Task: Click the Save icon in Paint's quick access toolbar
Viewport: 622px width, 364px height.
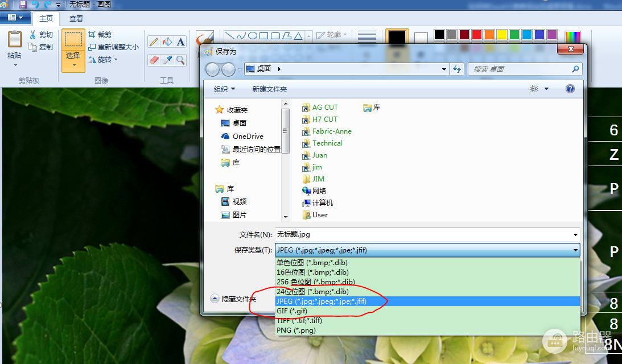Action: tap(23, 5)
